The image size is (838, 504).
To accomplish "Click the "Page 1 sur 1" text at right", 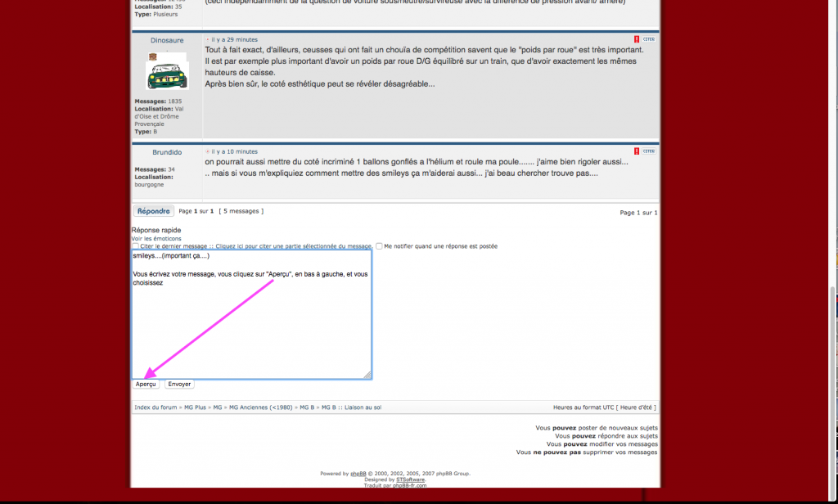I will coord(638,213).
